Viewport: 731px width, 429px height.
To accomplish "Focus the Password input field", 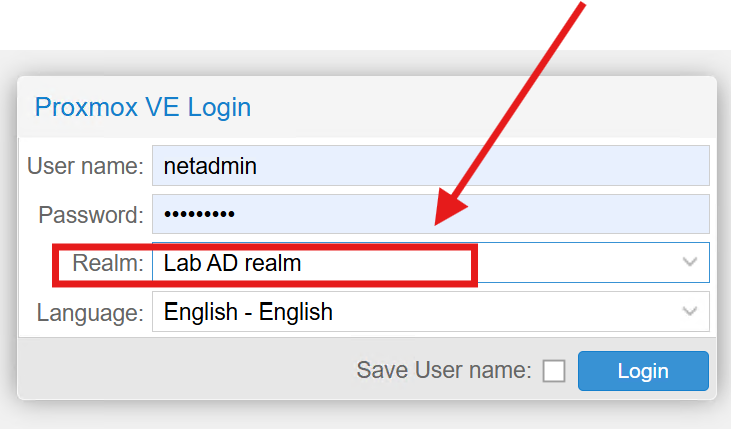I will (430, 214).
